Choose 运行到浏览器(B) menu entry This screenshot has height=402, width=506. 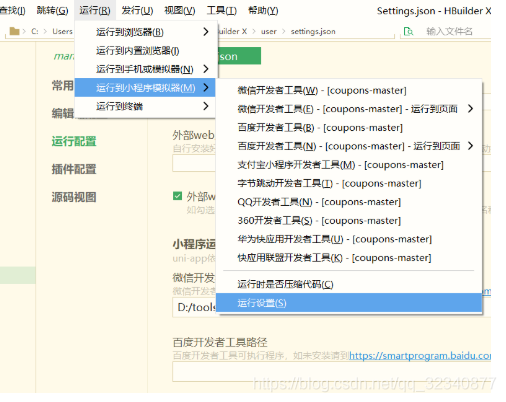pos(146,32)
